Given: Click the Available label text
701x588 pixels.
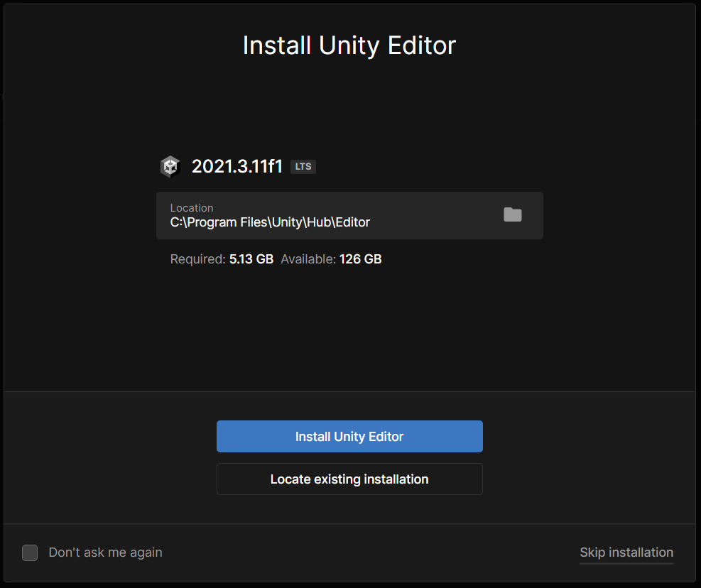Looking at the screenshot, I should 308,259.
